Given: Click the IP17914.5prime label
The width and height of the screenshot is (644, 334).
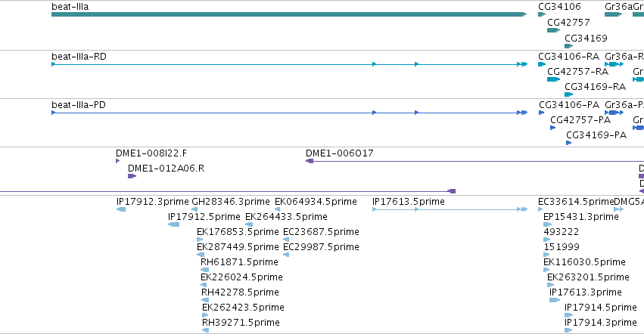Looking at the screenshot, I should coord(600,308).
